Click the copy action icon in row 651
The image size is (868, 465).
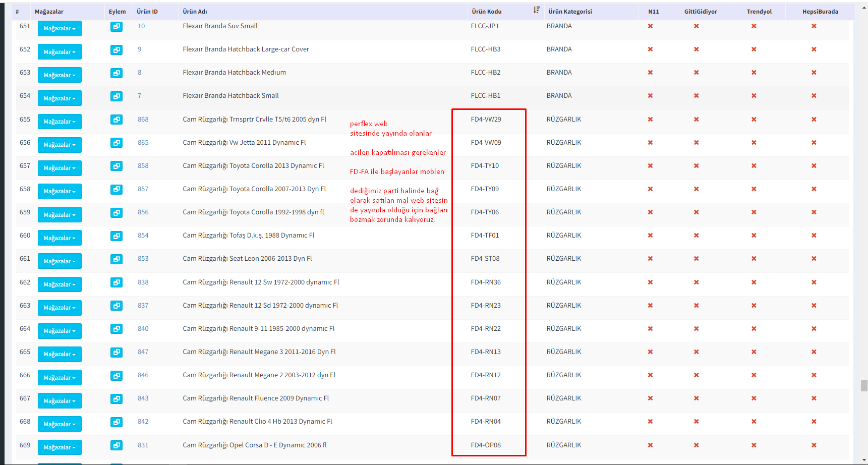[x=117, y=27]
